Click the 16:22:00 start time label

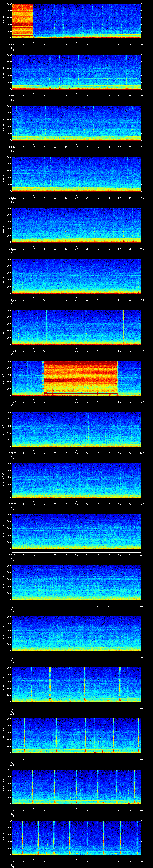click(x=12, y=453)
